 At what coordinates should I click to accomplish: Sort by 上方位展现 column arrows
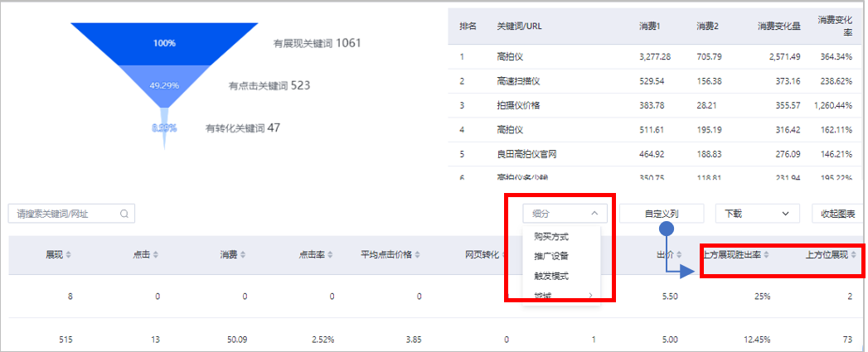[854, 254]
